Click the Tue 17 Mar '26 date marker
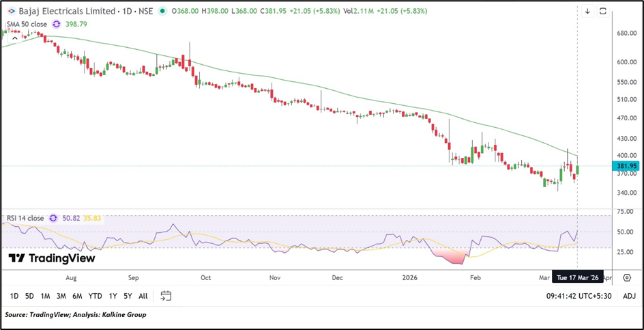Image resolution: width=644 pixels, height=330 pixels. [577, 278]
